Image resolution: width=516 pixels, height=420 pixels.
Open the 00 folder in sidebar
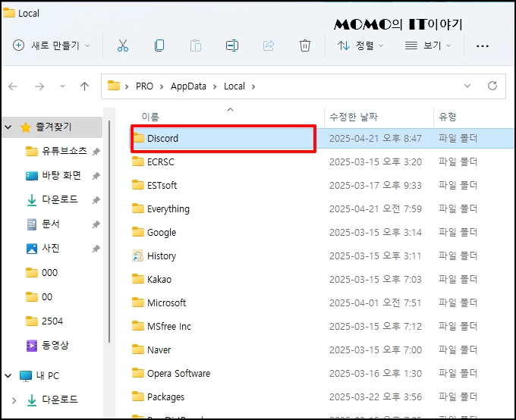point(39,297)
